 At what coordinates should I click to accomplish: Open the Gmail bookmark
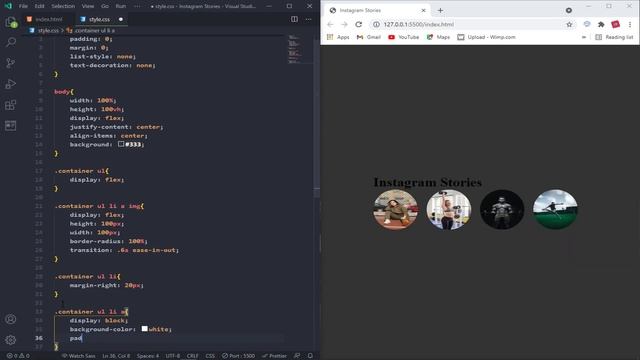369,37
